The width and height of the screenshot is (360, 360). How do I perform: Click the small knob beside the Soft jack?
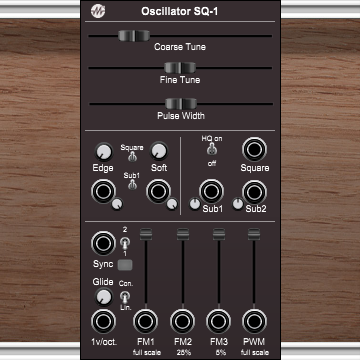tap(172, 204)
